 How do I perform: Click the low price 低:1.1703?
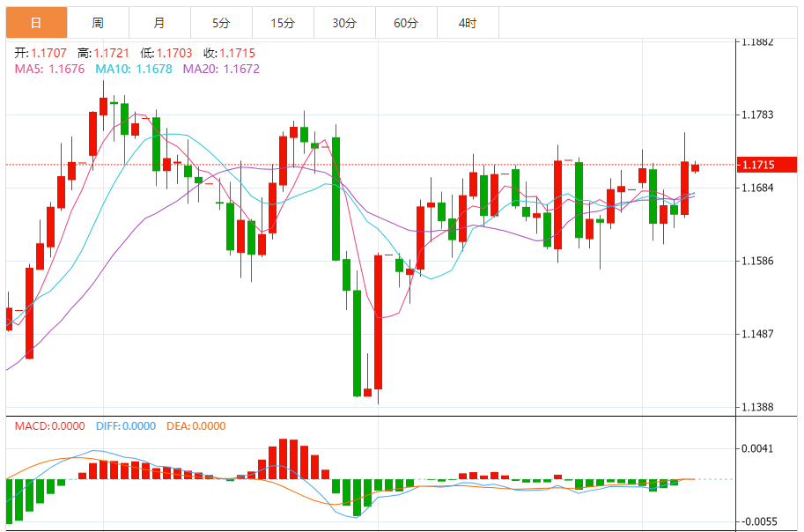tap(166, 53)
